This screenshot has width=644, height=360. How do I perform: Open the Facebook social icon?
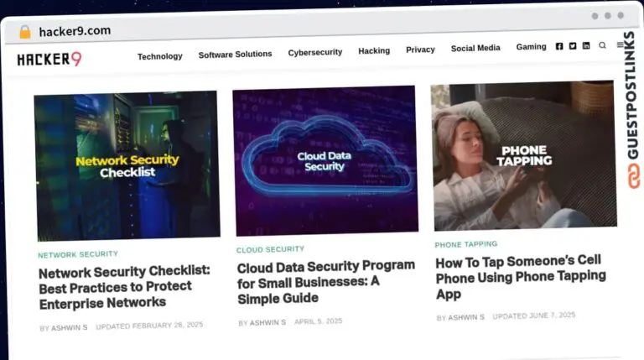(559, 46)
